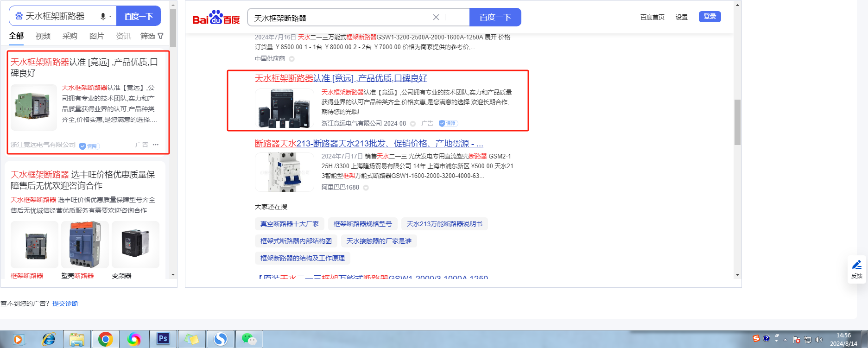Click the 筛选 filter funnel icon

point(161,36)
